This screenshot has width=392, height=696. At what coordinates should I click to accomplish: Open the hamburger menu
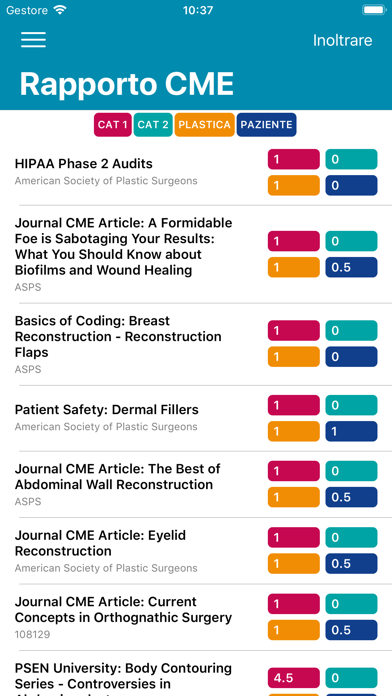pyautogui.click(x=33, y=40)
